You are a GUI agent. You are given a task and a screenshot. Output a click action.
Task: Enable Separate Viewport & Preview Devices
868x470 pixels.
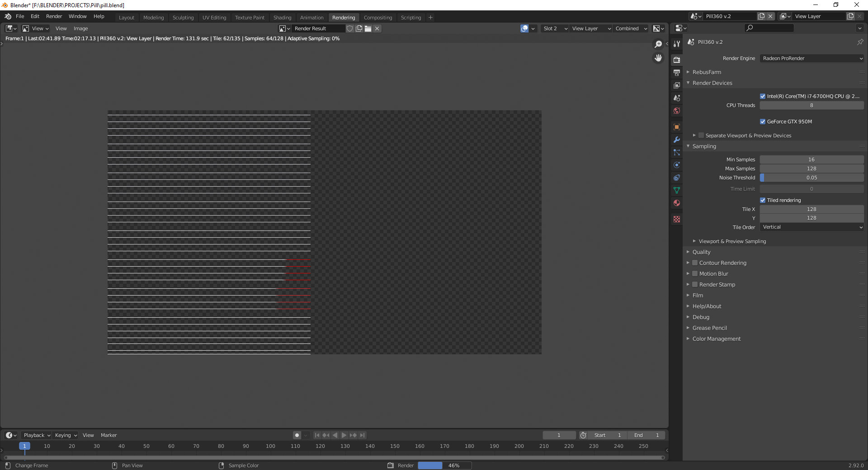point(701,135)
